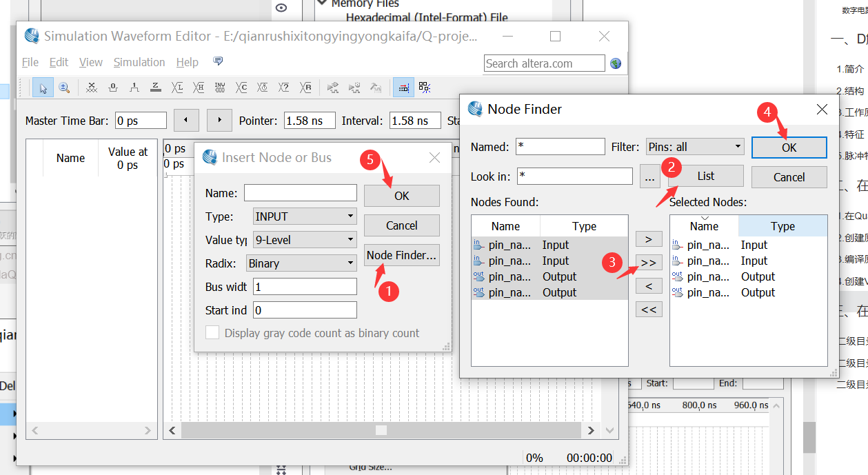Image resolution: width=868 pixels, height=475 pixels.
Task: Run Timing Simulation from toolbar
Action: point(354,88)
